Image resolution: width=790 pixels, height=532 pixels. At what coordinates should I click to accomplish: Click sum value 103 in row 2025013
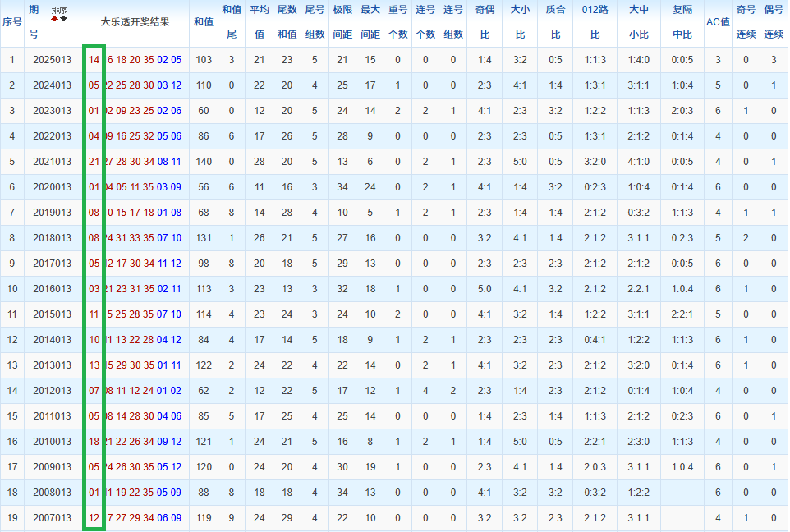(204, 60)
